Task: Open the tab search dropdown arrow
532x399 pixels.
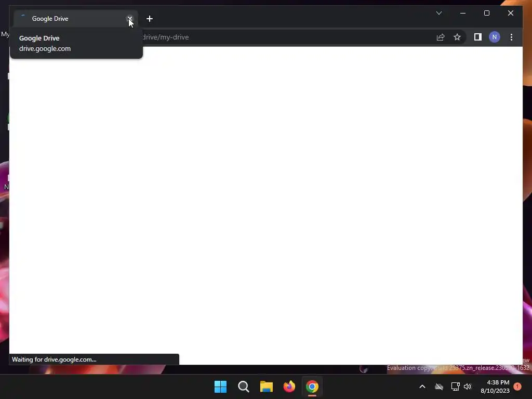Action: pos(438,13)
